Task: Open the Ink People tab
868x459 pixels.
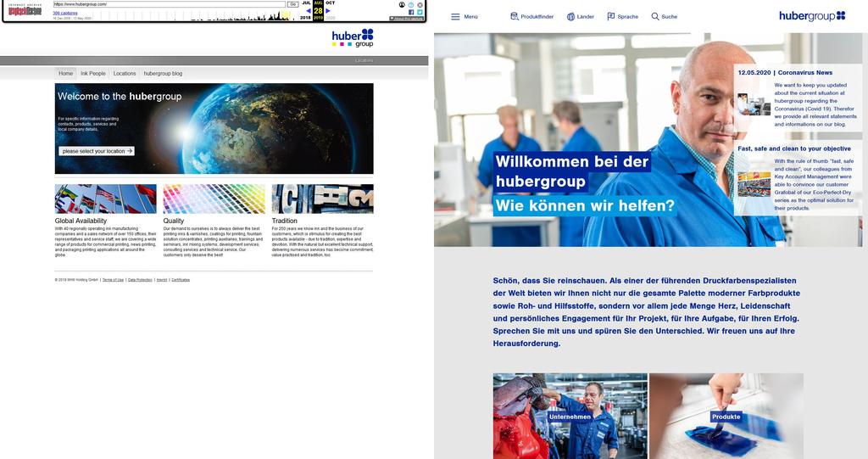Action: [93, 73]
